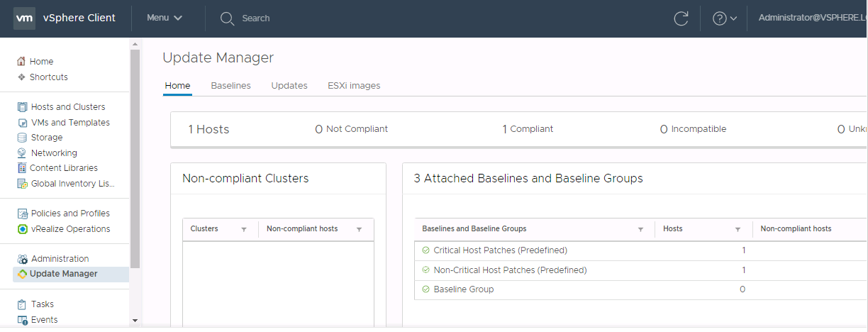Click the Networking icon in sidebar
The height and width of the screenshot is (332, 868).
[23, 153]
